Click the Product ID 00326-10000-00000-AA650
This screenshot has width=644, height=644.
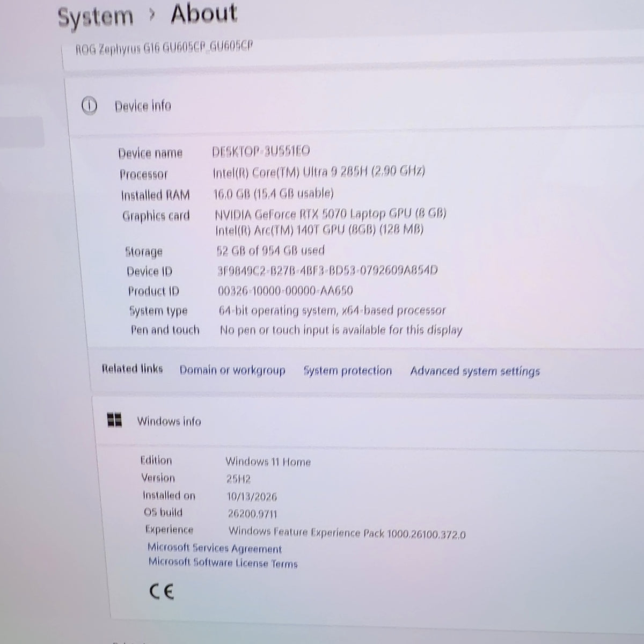tap(286, 291)
